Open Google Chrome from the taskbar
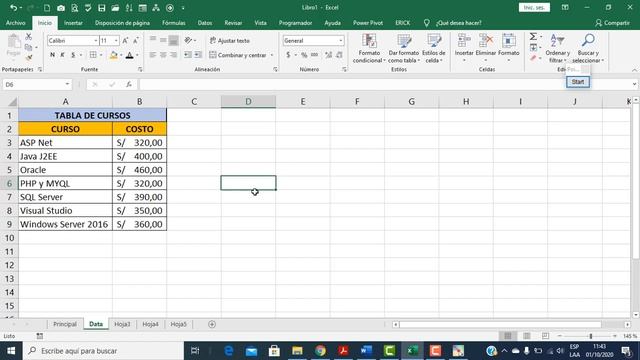 [x=320, y=351]
